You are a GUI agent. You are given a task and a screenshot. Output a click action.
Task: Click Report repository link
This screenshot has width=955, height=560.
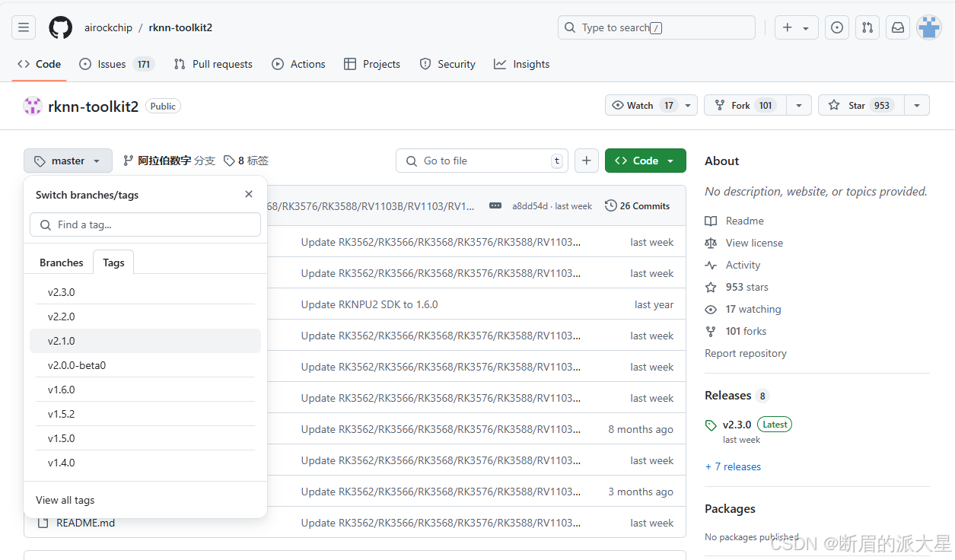click(x=746, y=353)
